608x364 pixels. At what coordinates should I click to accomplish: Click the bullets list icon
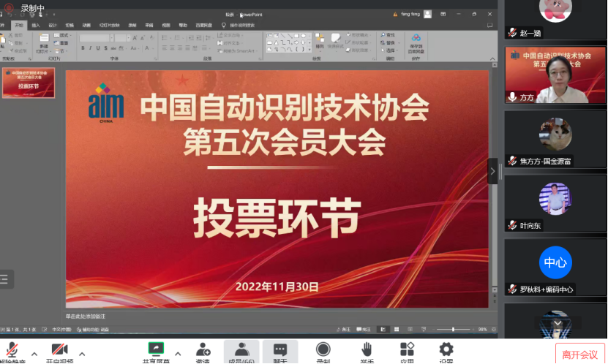pyautogui.click(x=165, y=38)
